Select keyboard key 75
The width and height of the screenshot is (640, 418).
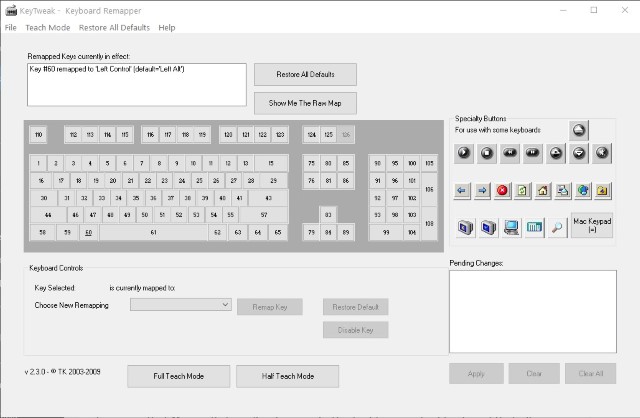(x=311, y=163)
